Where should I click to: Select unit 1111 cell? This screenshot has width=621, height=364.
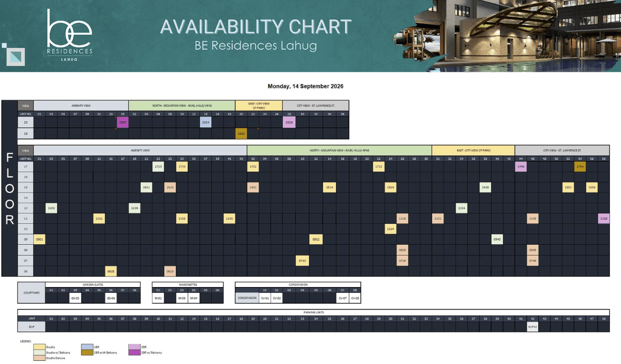(x=99, y=219)
